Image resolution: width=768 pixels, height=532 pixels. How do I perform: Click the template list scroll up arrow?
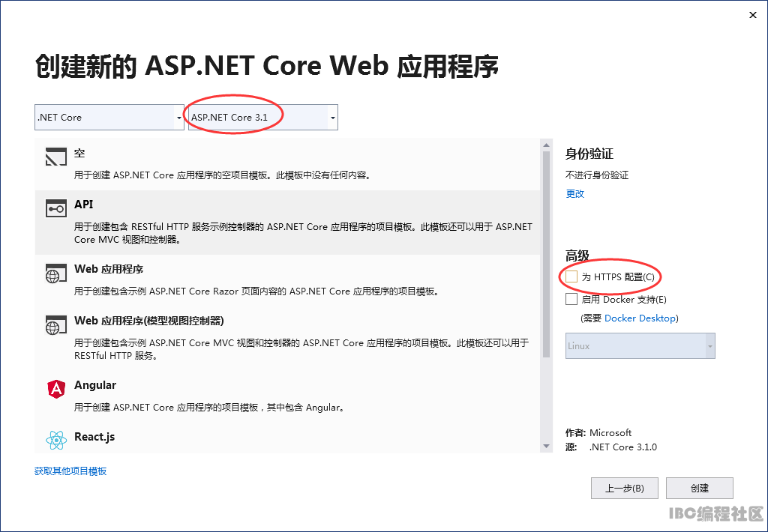tap(546, 145)
